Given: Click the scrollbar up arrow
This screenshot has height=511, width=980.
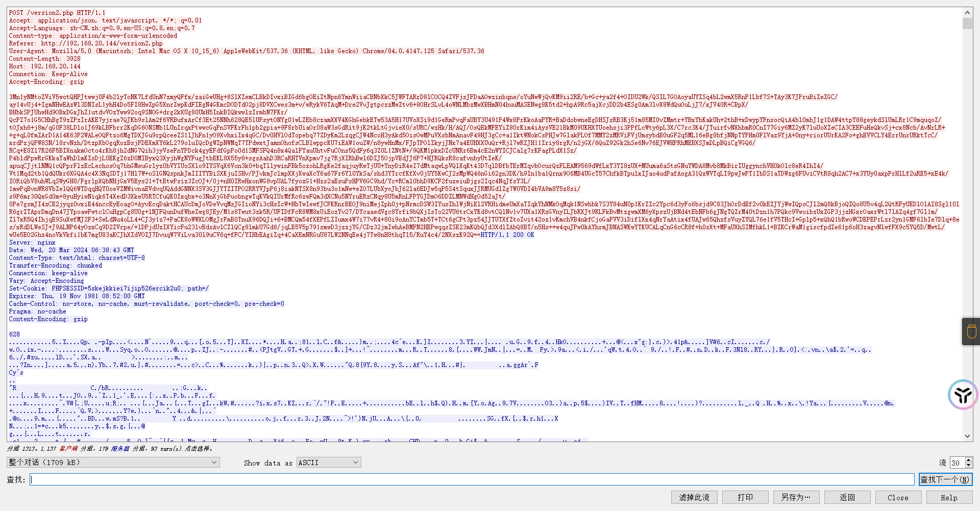Looking at the screenshot, I should [967, 12].
